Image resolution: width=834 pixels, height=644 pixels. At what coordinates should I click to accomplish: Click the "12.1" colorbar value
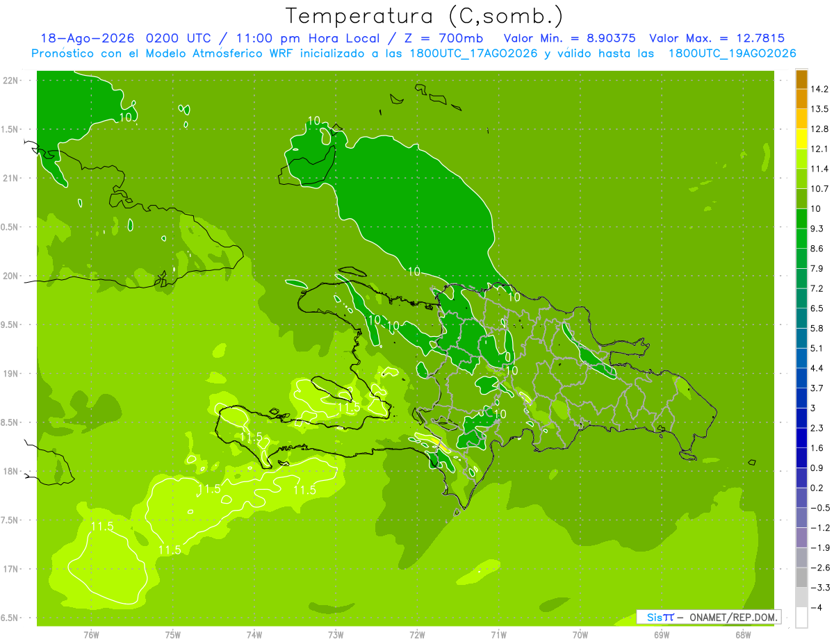point(819,149)
